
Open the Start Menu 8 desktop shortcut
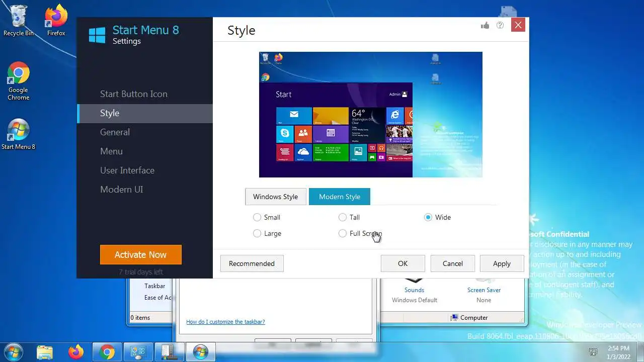click(x=19, y=135)
